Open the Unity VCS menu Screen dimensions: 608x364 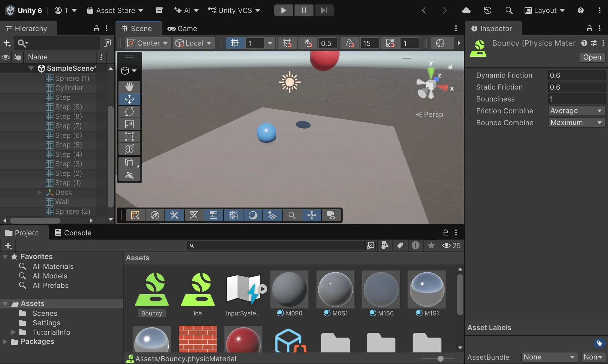234,10
